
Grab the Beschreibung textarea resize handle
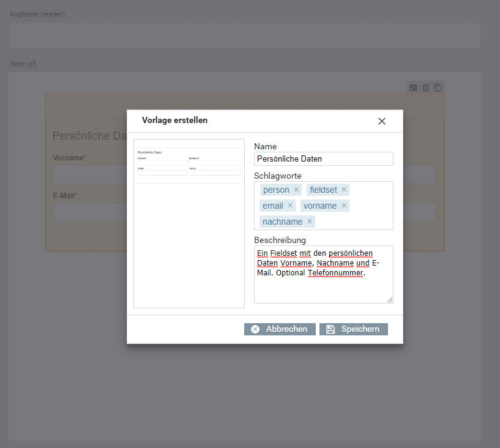390,300
